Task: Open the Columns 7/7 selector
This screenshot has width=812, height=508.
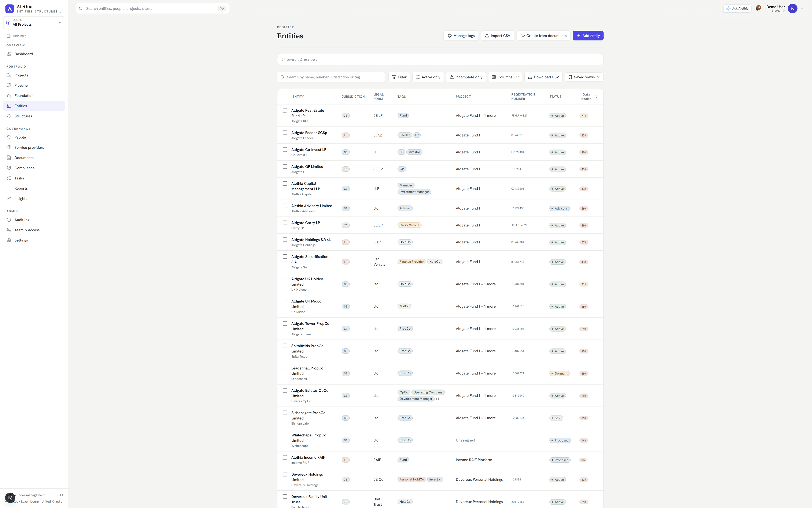Action: [x=505, y=77]
